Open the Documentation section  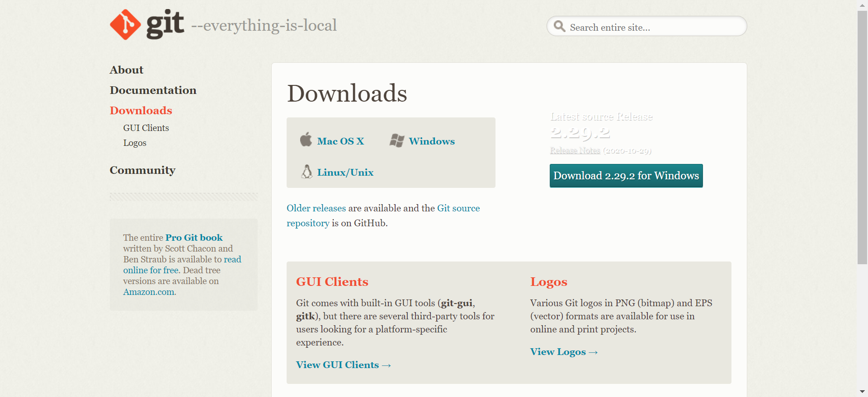tap(153, 90)
